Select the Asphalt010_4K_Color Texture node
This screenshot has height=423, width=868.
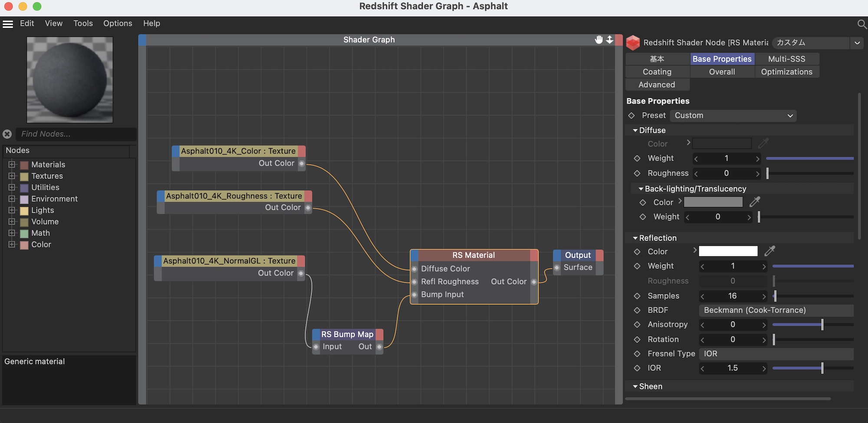238,151
